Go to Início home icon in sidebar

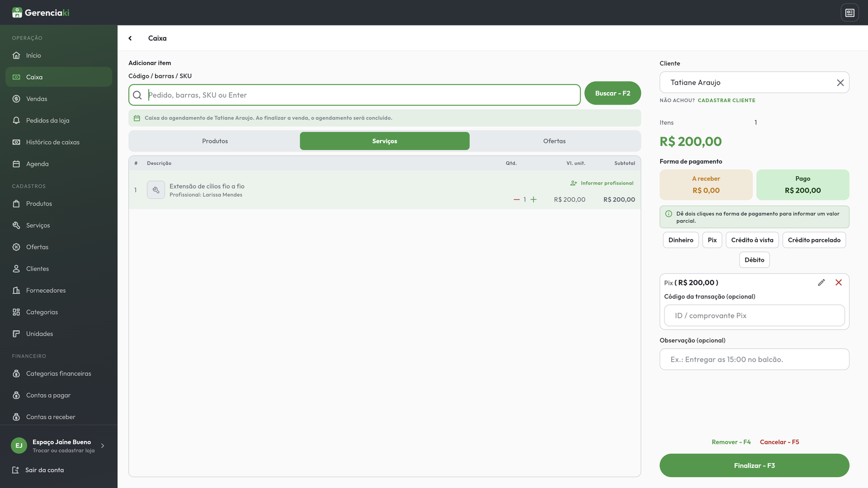pos(16,55)
